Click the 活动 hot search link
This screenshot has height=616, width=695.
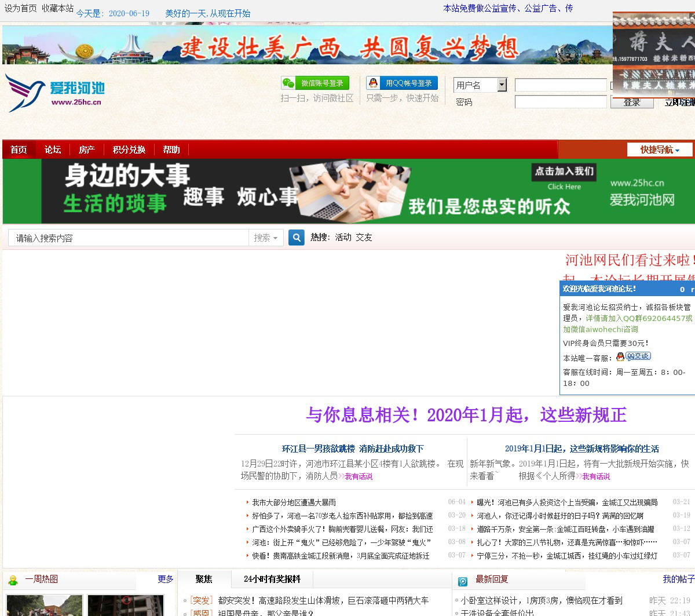point(343,238)
